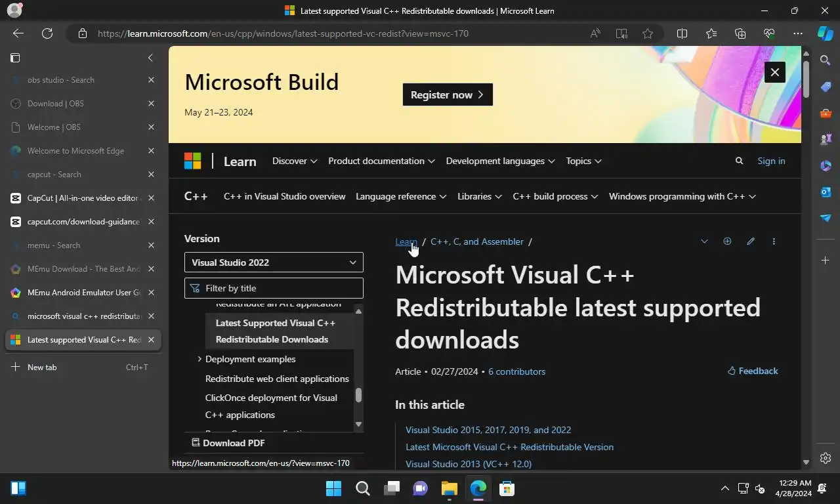Image resolution: width=840 pixels, height=504 pixels.
Task: Click Learn breadcrumb link
Action: (x=406, y=241)
